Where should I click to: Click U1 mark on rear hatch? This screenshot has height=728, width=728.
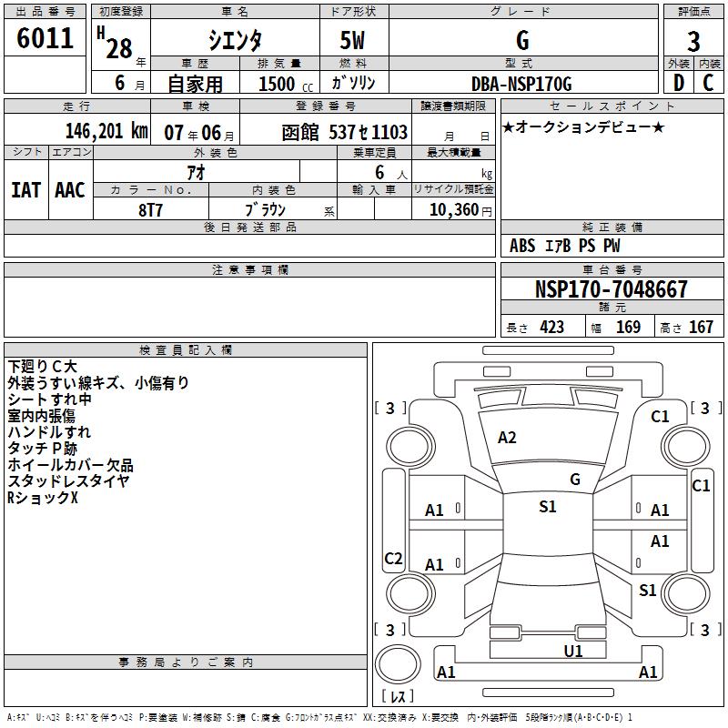[x=573, y=651]
